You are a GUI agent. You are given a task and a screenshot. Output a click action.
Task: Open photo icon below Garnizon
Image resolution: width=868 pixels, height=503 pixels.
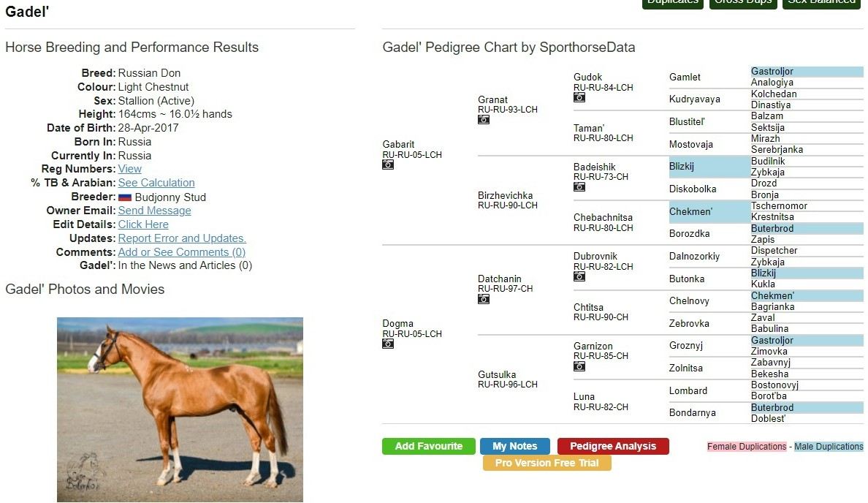click(579, 366)
